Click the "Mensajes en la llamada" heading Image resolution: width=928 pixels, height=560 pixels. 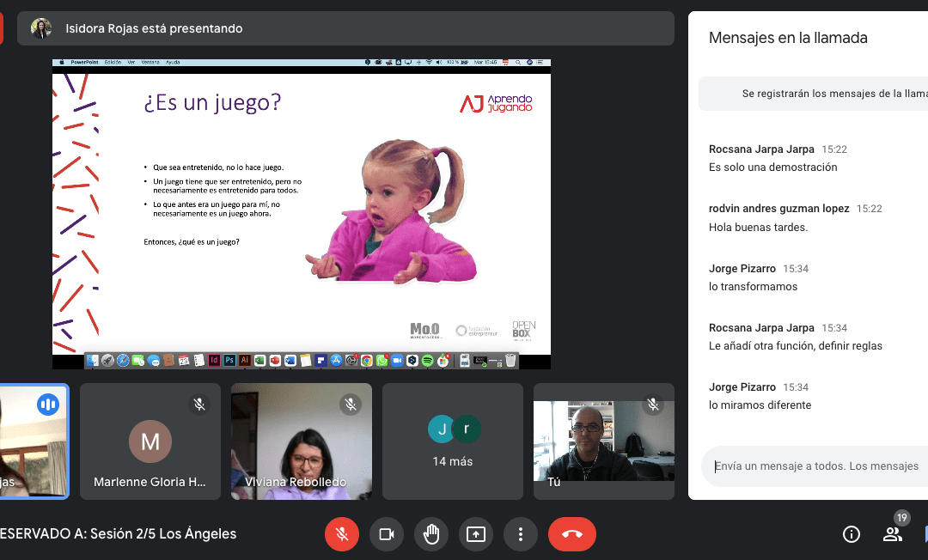click(x=788, y=38)
